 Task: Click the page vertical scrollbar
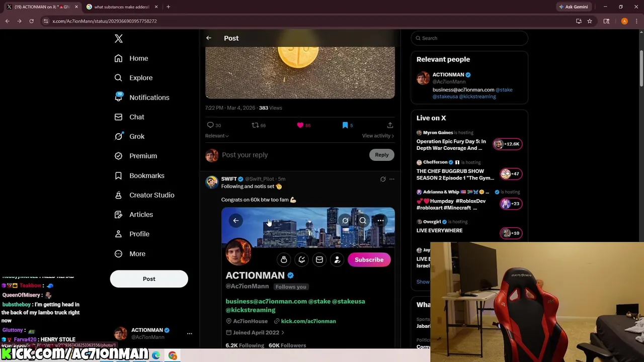pyautogui.click(x=641, y=68)
